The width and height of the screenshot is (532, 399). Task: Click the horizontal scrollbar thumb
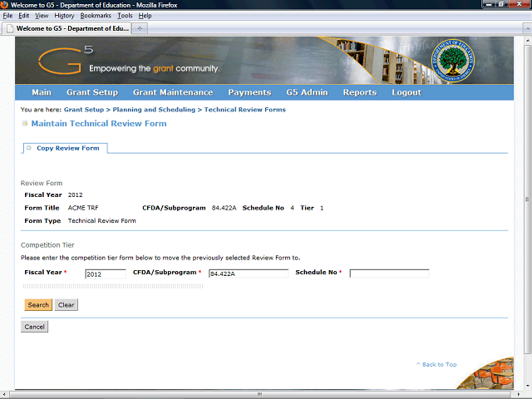point(260,394)
